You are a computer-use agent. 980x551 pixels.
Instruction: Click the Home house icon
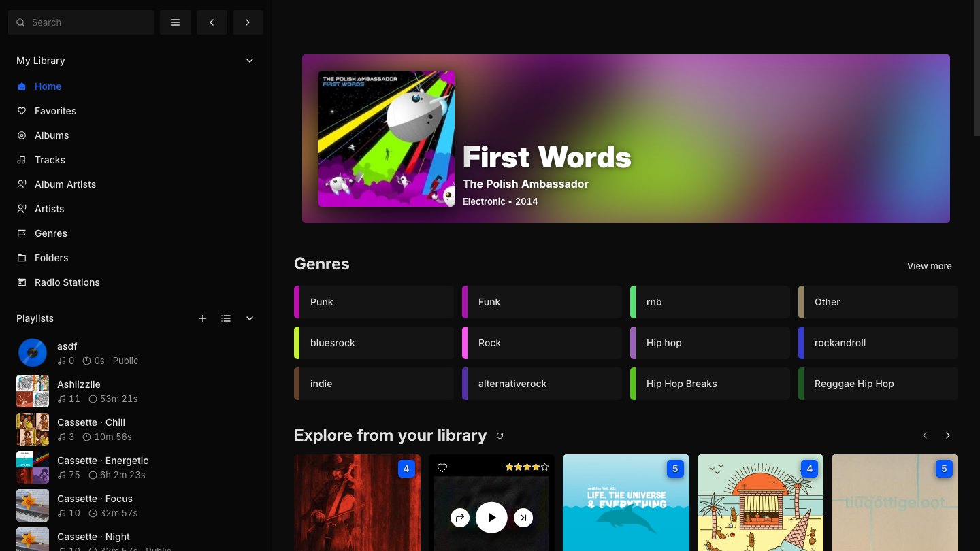(22, 86)
